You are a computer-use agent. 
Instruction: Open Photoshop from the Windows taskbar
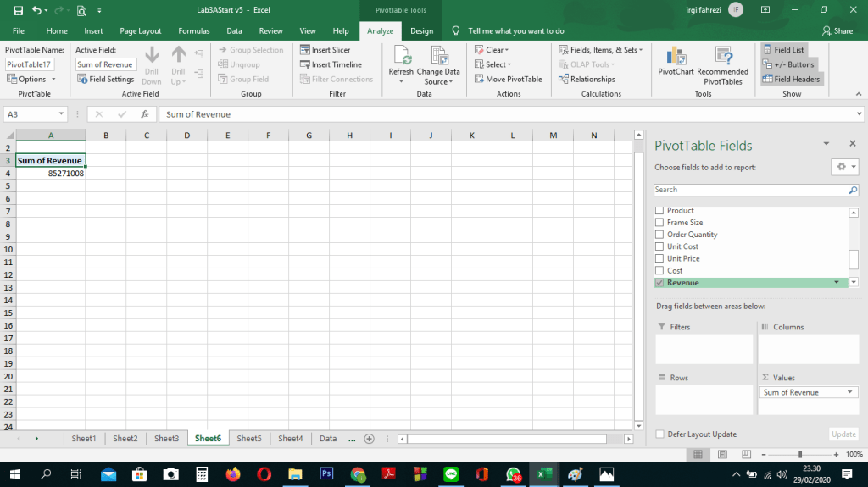coord(325,474)
